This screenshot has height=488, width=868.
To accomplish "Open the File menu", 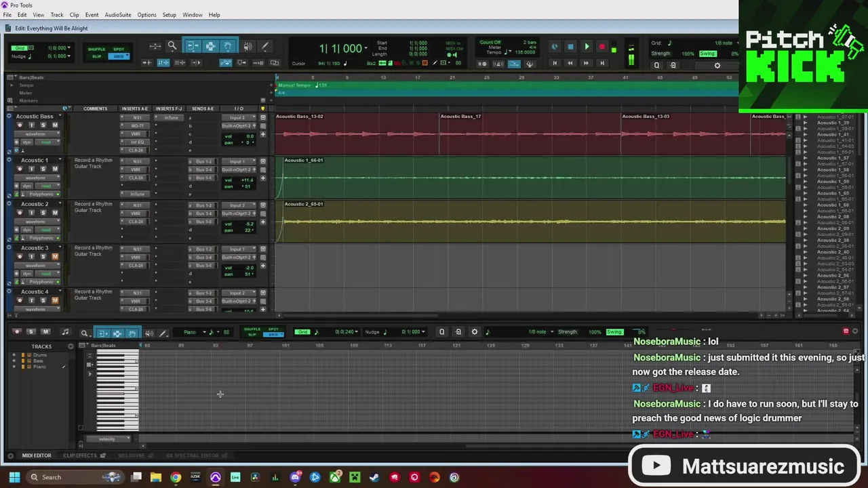I will [7, 15].
